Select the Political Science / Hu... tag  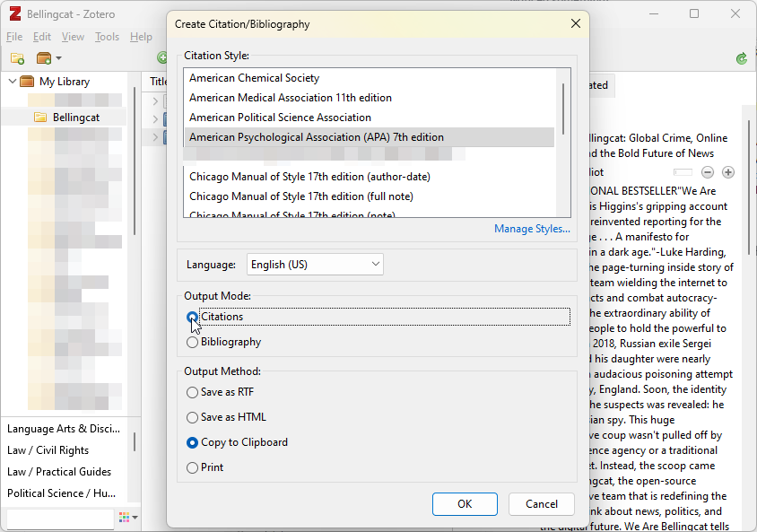pos(61,493)
